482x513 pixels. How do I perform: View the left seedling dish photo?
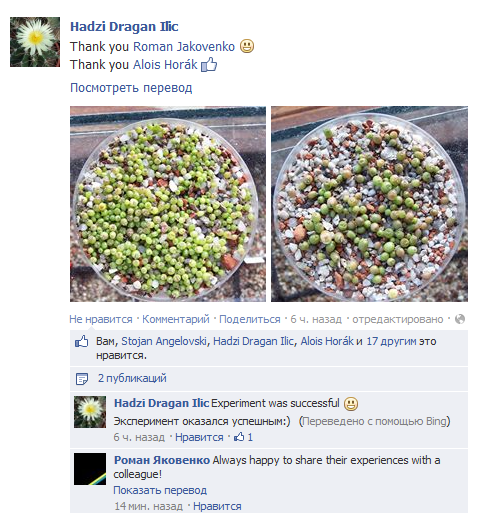(x=168, y=204)
